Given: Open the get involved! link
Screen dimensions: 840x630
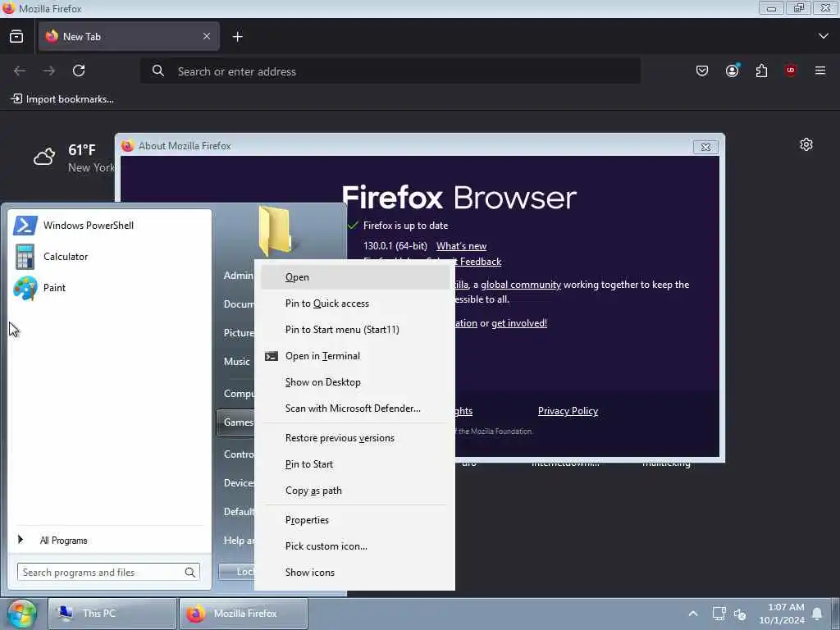Looking at the screenshot, I should pos(519,323).
